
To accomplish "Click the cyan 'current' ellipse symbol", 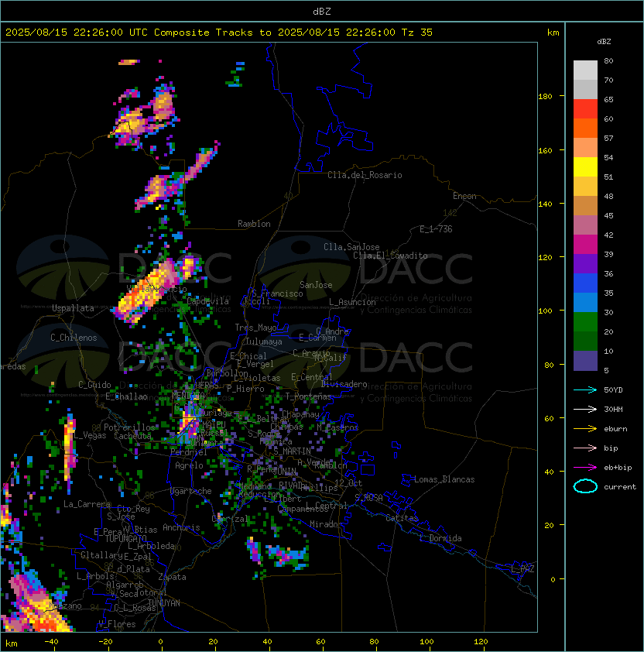I will pos(585,486).
